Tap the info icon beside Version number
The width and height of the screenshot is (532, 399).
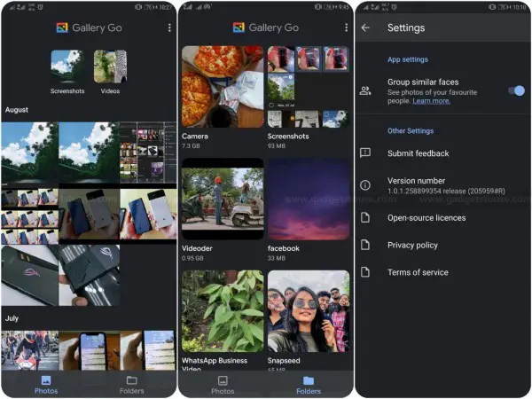365,185
